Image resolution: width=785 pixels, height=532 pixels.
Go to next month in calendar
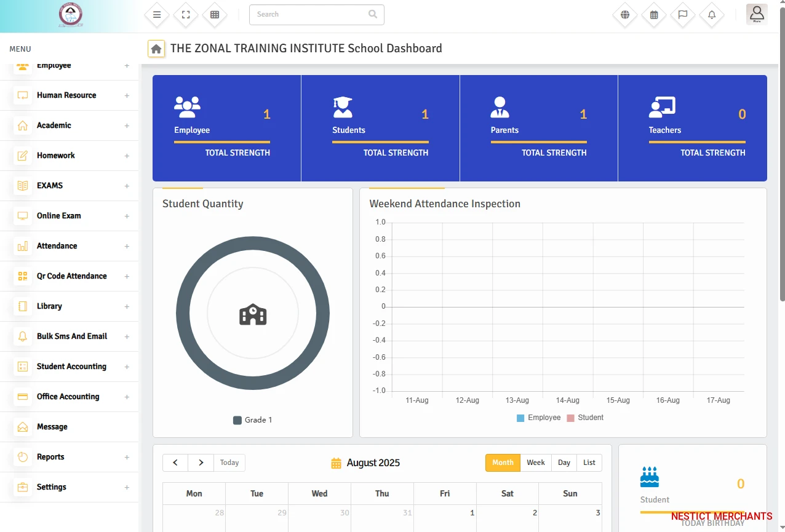point(201,463)
